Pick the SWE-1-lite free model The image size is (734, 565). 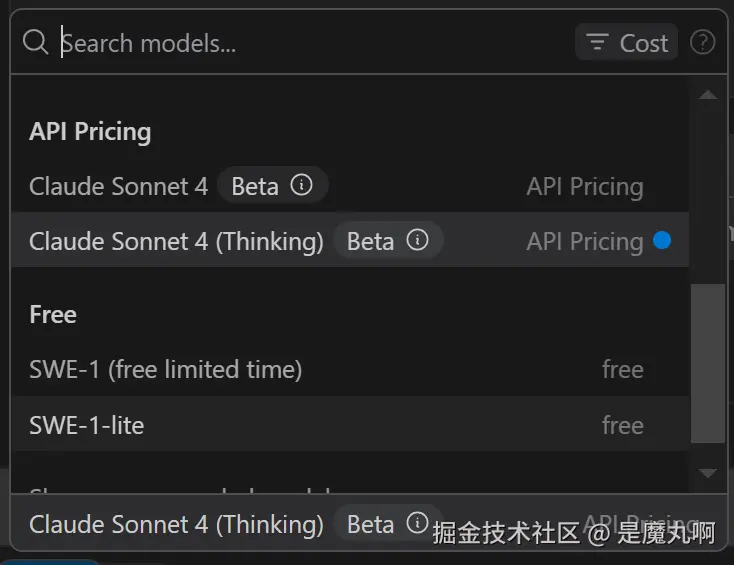pyautogui.click(x=87, y=425)
